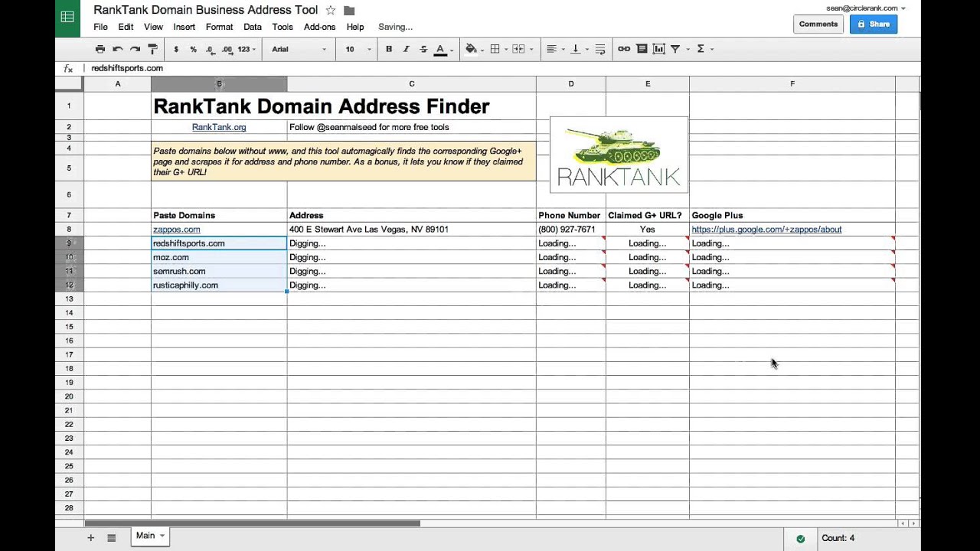This screenshot has width=980, height=551.
Task: Select phone number (800) 927-7671
Action: point(570,230)
